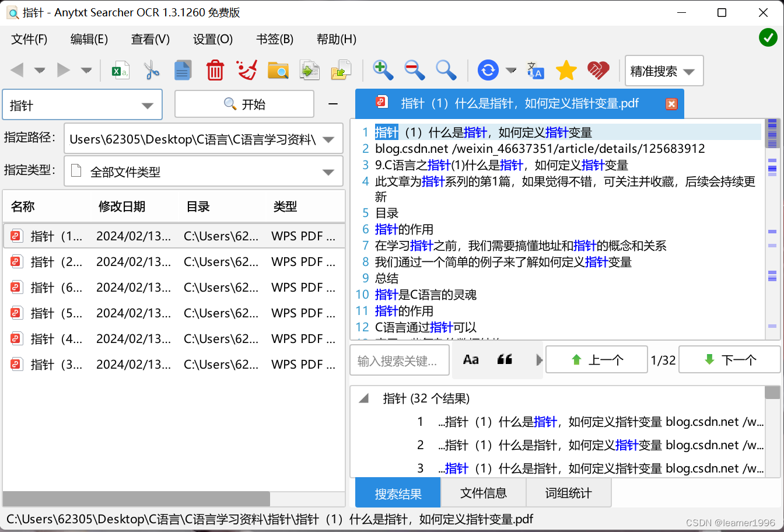Select the 指针（1）pdf preview tab

(x=519, y=104)
